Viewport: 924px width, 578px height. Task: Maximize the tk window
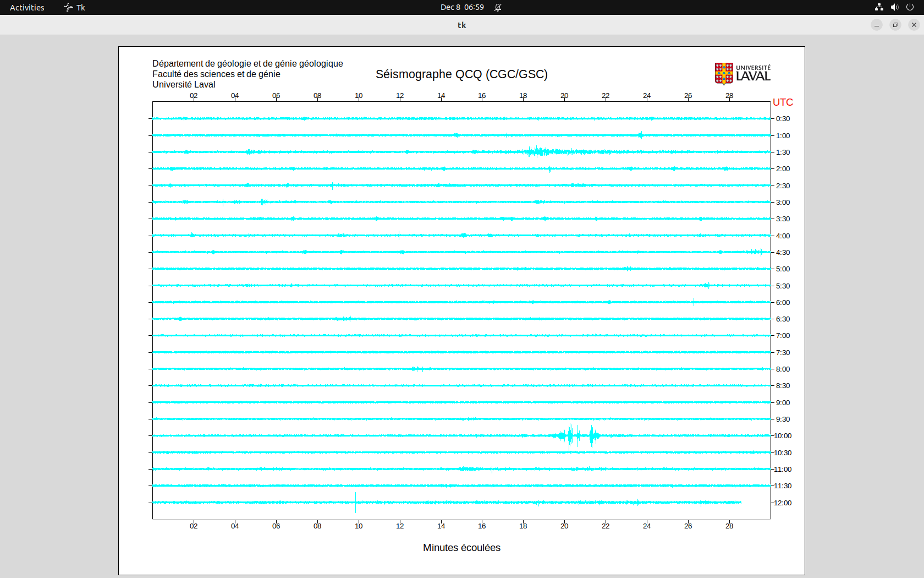point(895,25)
